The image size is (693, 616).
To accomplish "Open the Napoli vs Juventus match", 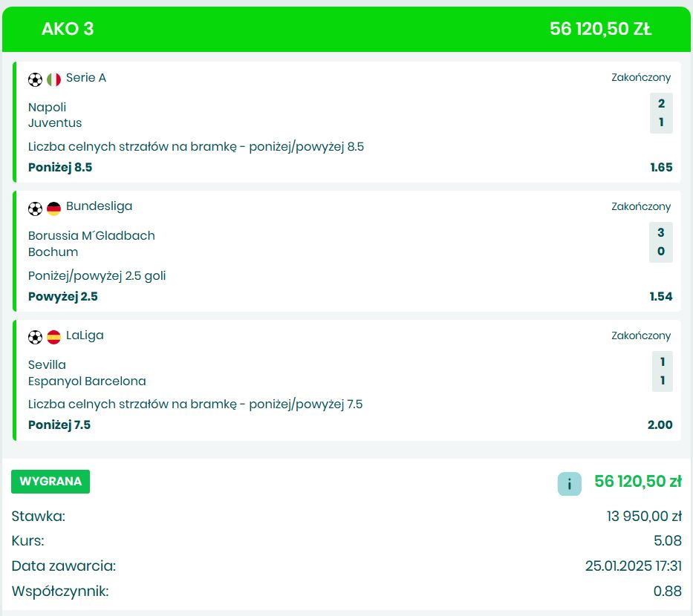I will (55, 115).
